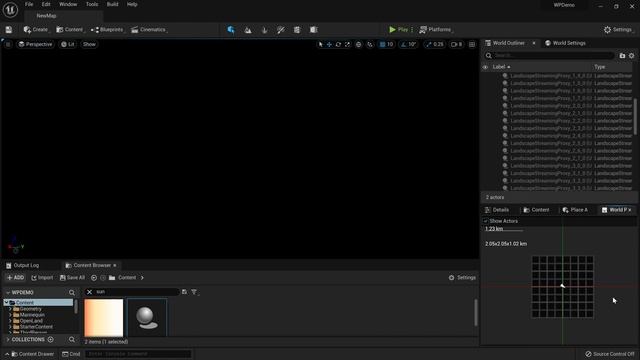Screen dimensions: 640x360
Task: Choose the viewport select objects tool
Action: (320, 44)
